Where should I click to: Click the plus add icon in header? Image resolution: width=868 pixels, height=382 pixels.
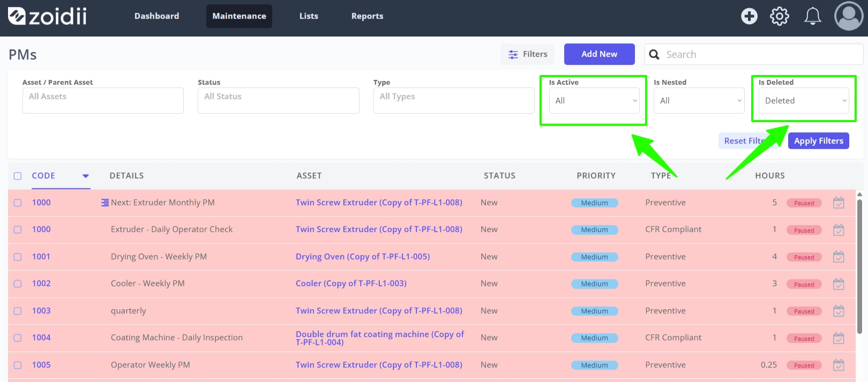(x=749, y=16)
